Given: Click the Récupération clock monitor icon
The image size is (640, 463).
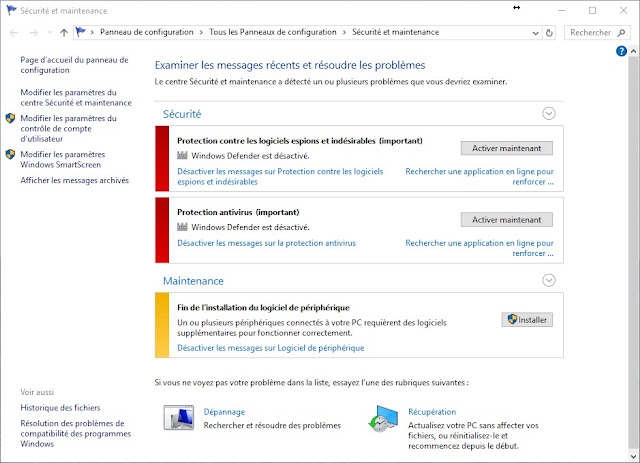Looking at the screenshot, I should click(x=383, y=418).
